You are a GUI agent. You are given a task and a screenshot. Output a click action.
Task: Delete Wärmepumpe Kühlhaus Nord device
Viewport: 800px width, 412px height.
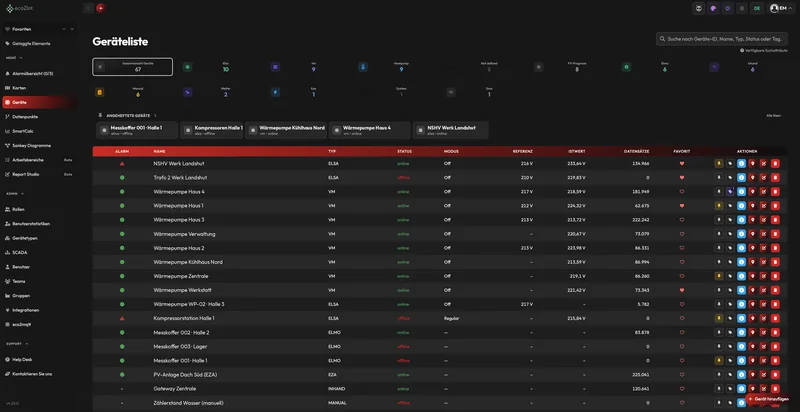[775, 262]
